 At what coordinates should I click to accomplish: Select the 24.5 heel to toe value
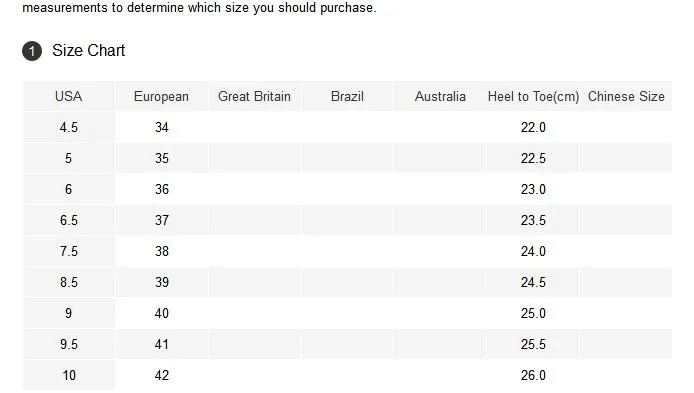[533, 282]
